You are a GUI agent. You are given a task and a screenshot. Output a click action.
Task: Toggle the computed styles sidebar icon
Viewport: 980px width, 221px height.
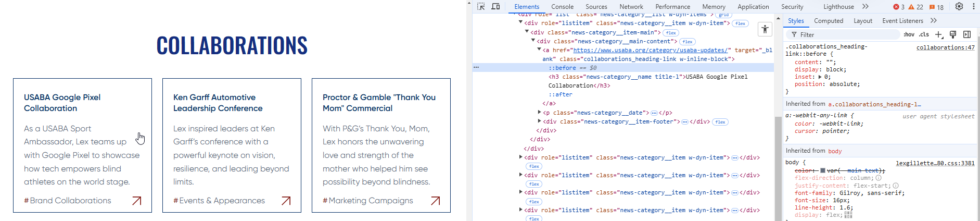(967, 34)
